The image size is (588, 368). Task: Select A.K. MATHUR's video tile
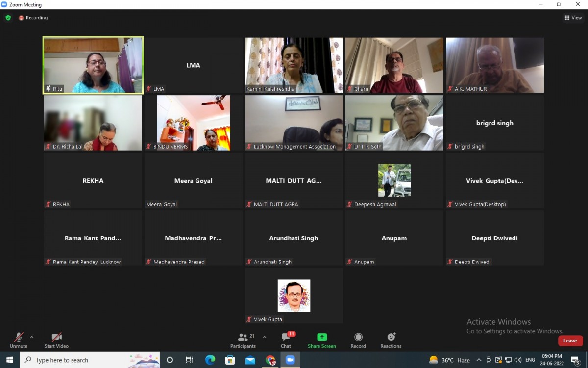[495, 65]
